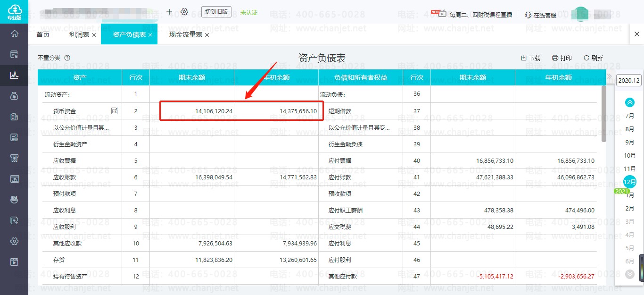644x295 pixels.
Task: Open the money bag sidebar icon
Action: [14, 96]
